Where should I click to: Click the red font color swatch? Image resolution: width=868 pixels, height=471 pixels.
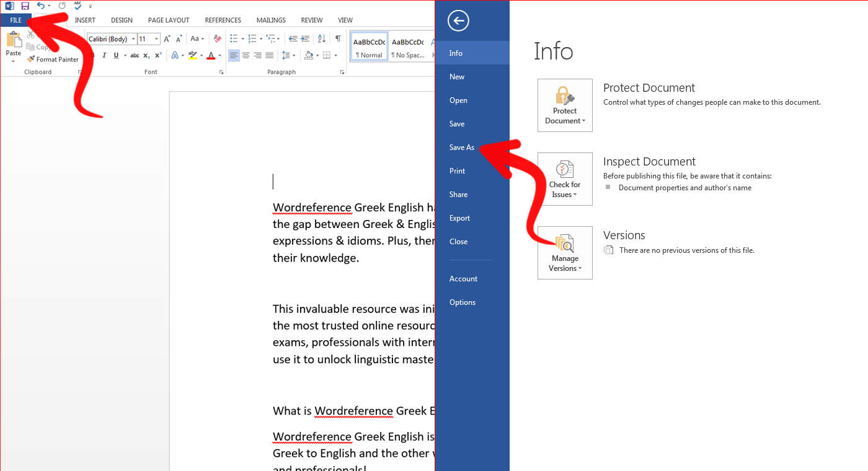coord(211,56)
